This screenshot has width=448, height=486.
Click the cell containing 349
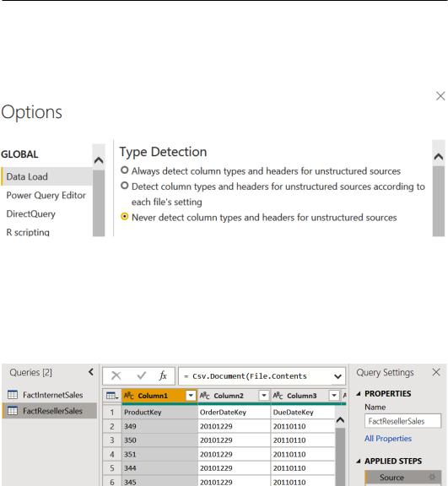tap(159, 426)
